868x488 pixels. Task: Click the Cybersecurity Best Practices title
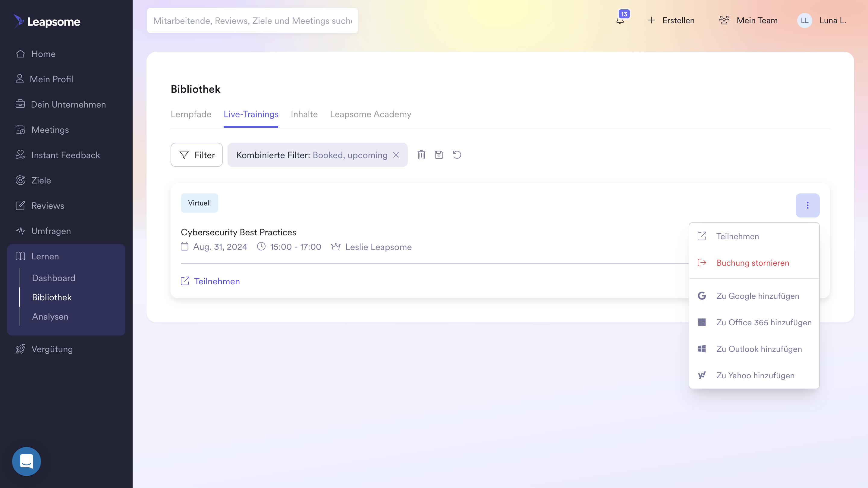tap(239, 232)
